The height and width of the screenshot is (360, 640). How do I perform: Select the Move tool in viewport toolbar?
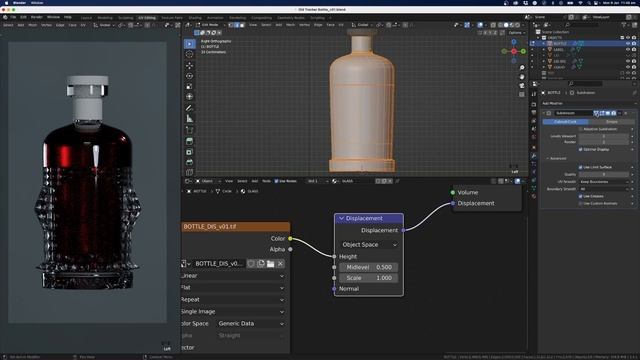tap(189, 65)
